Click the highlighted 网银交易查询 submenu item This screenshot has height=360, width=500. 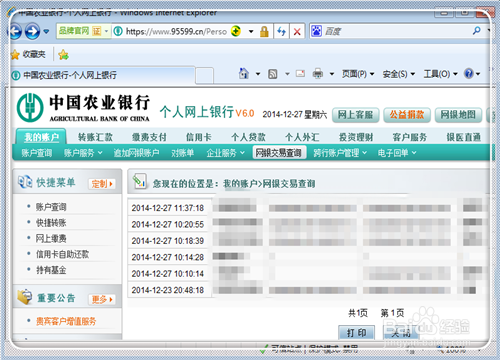[x=279, y=153]
